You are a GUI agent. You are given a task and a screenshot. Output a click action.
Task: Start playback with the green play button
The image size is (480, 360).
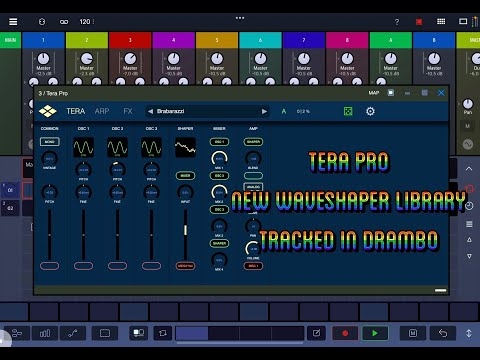coord(375,333)
